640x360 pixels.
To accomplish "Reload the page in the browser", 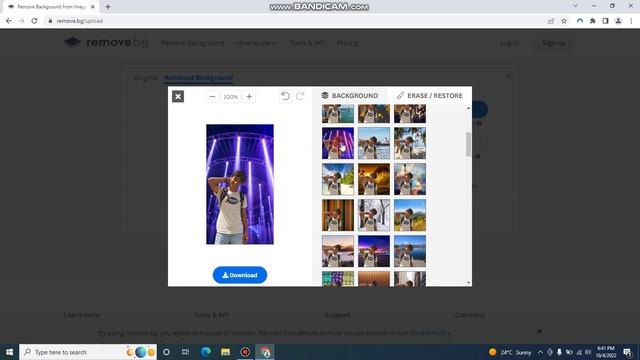I will point(34,21).
